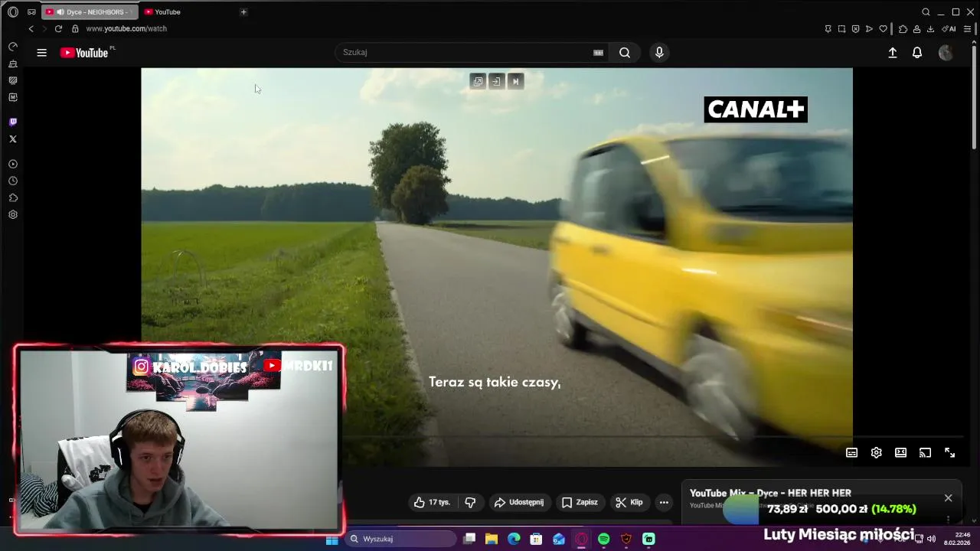
Task: Take a snapshot with toolbar icon
Action: tap(841, 29)
